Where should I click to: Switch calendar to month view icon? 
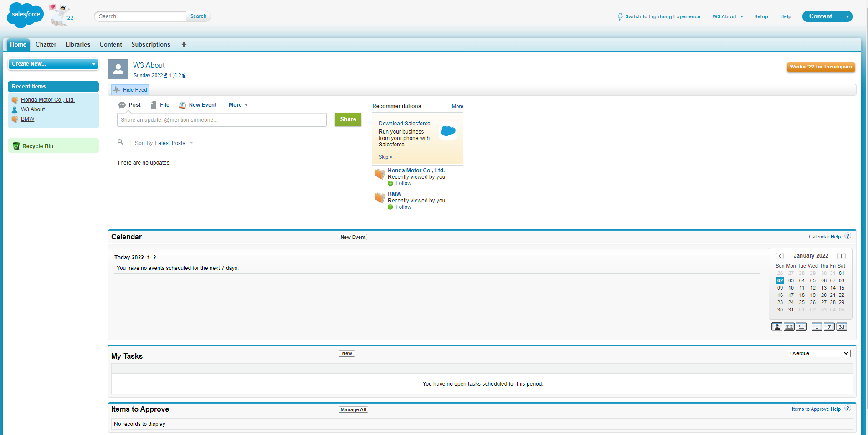(x=842, y=326)
